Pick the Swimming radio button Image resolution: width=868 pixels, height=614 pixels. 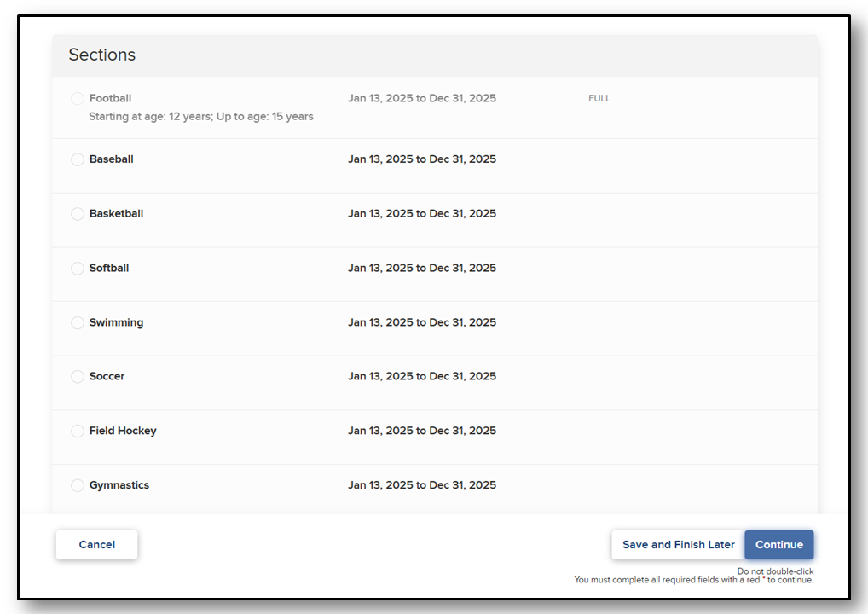78,322
